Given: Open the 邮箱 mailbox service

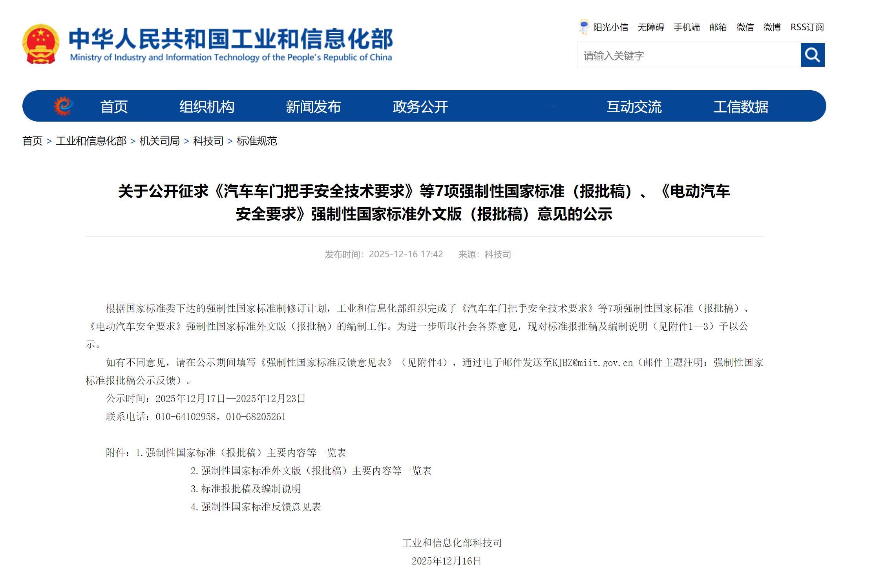Looking at the screenshot, I should pos(719,27).
